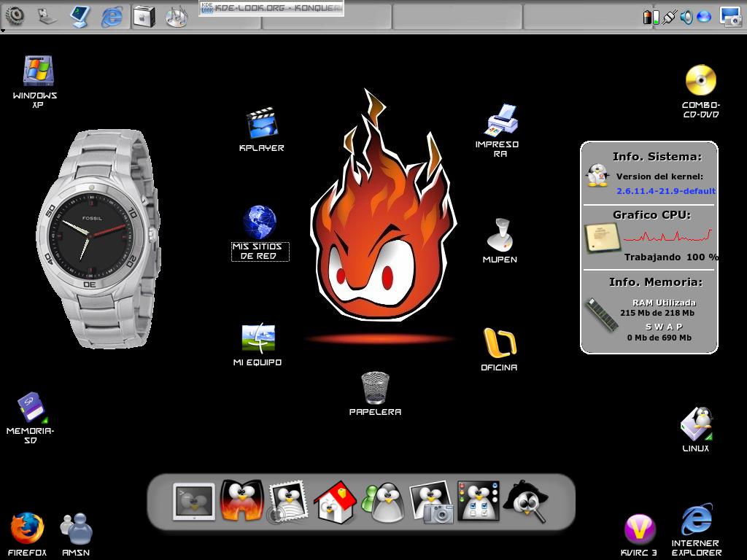
Task: Open the Mi Equipo desktop icon
Action: point(258,339)
